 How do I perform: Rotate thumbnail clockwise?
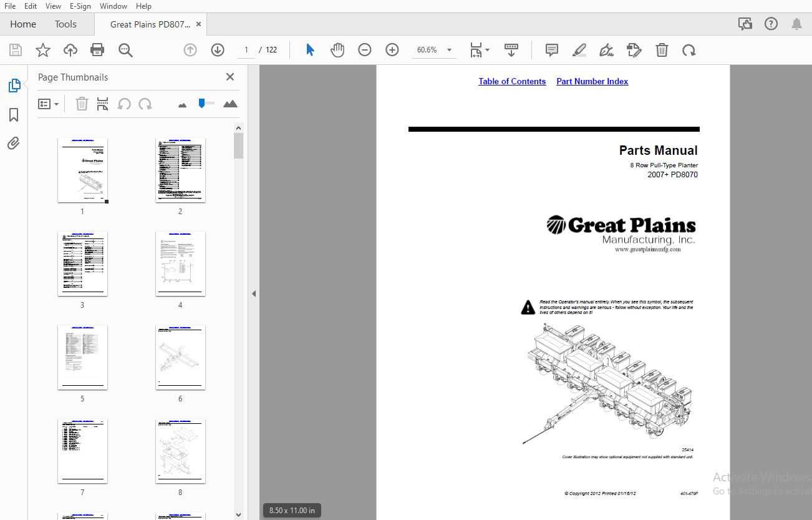point(145,104)
